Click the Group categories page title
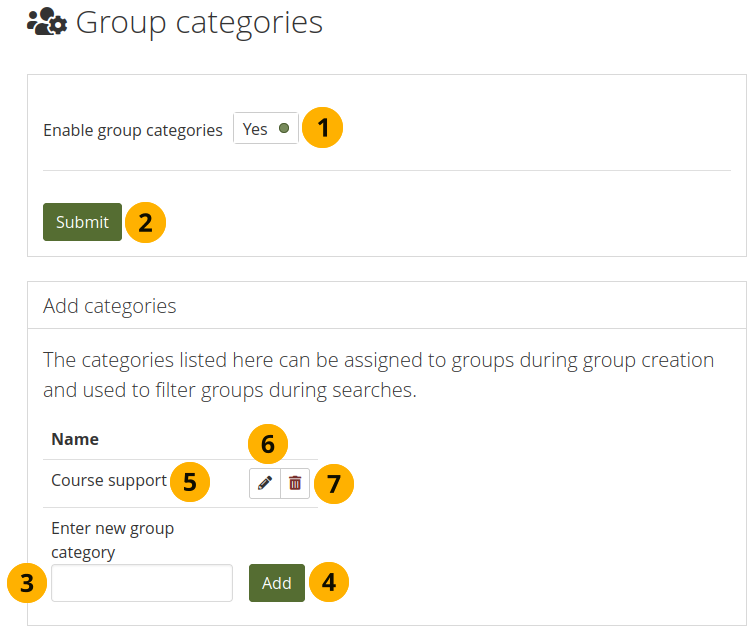 pos(199,22)
